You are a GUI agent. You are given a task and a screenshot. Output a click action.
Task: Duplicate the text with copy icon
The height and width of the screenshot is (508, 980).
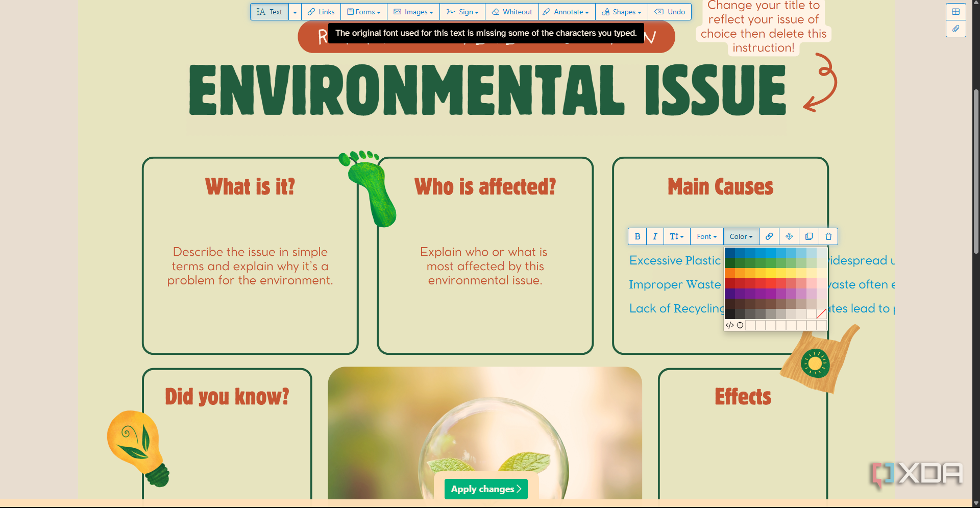(x=809, y=236)
